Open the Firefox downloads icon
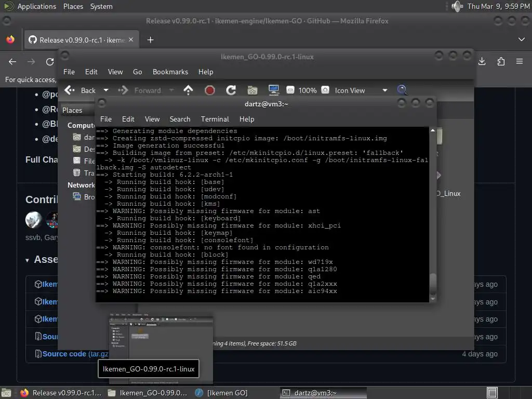 point(482,61)
